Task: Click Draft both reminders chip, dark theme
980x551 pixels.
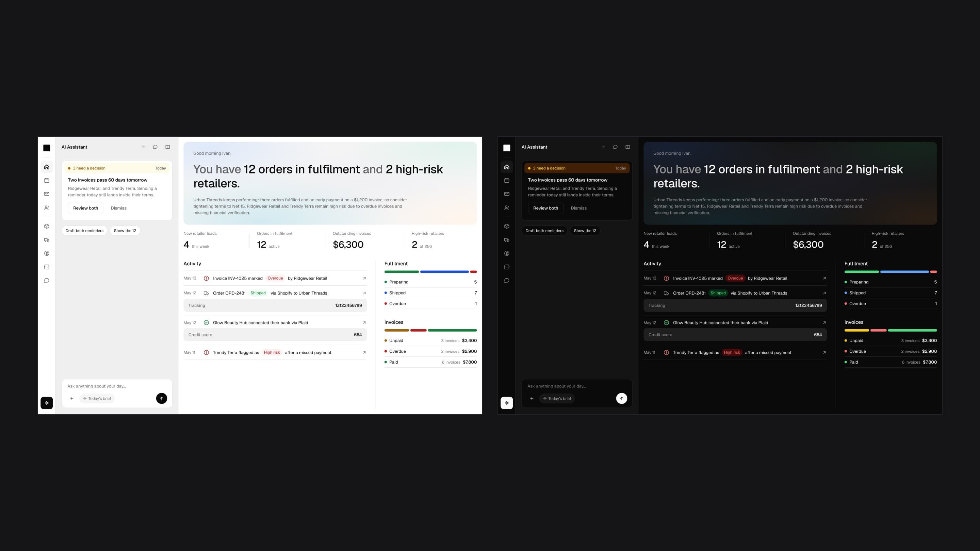Action: coord(544,231)
